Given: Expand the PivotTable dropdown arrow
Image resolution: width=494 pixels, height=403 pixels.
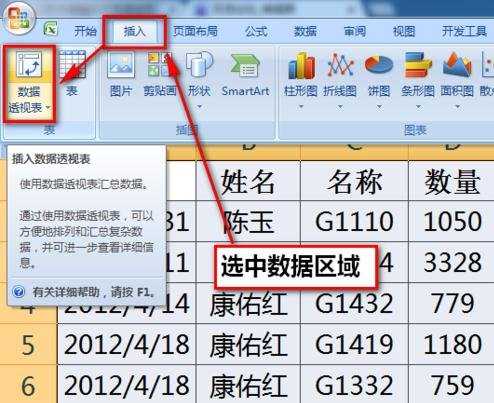Looking at the screenshot, I should tap(48, 107).
